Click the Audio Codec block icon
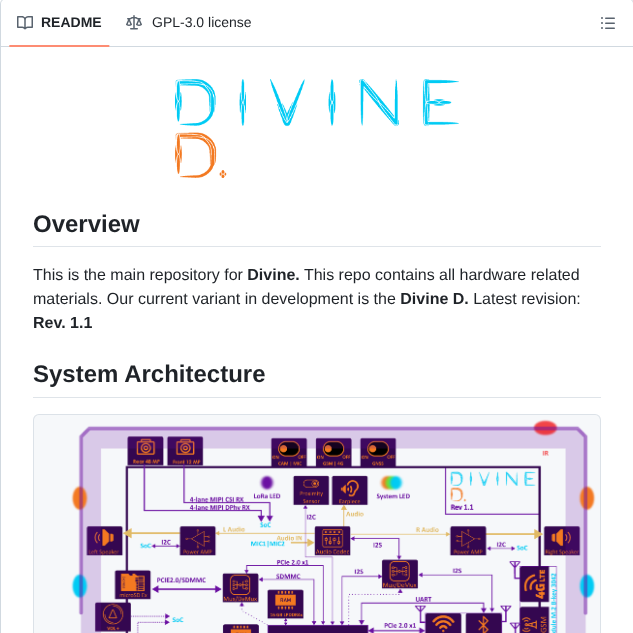The width and height of the screenshot is (633, 633). pos(332,541)
